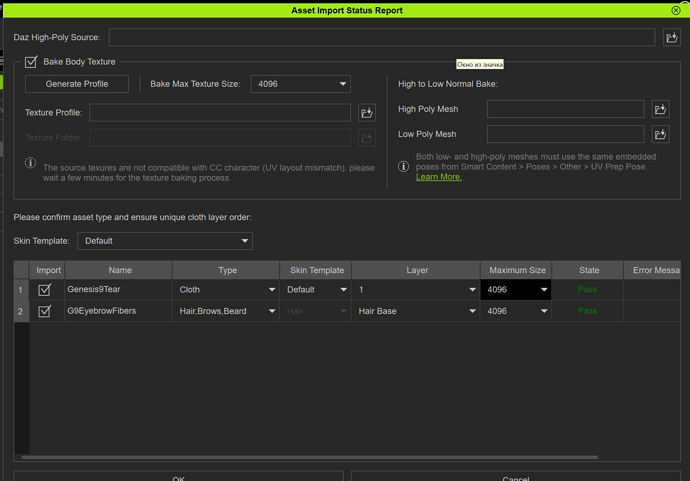The width and height of the screenshot is (690, 481).
Task: Open Type dropdown for G9EyebrowFibers
Action: (x=227, y=311)
